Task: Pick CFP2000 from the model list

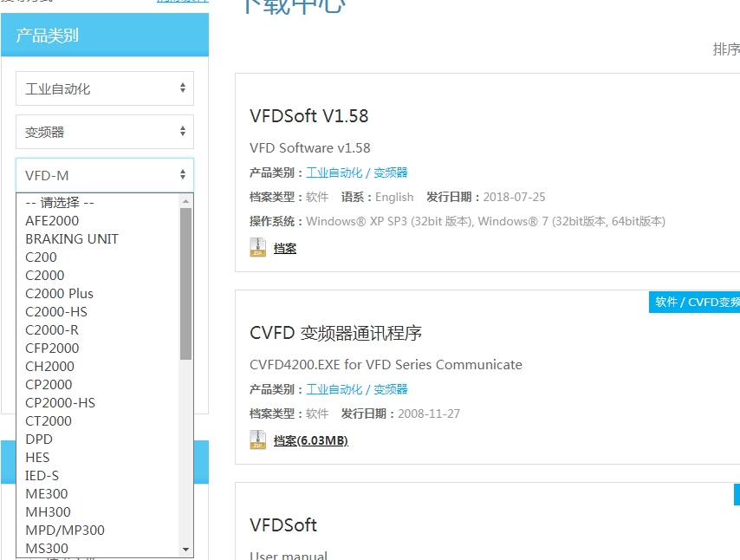Action: click(x=52, y=348)
